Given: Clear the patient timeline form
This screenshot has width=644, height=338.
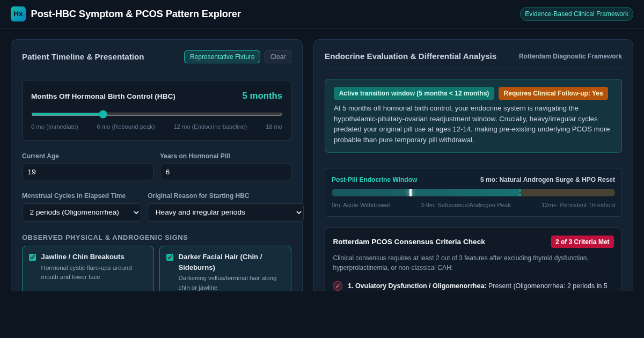Looking at the screenshot, I should pyautogui.click(x=278, y=57).
